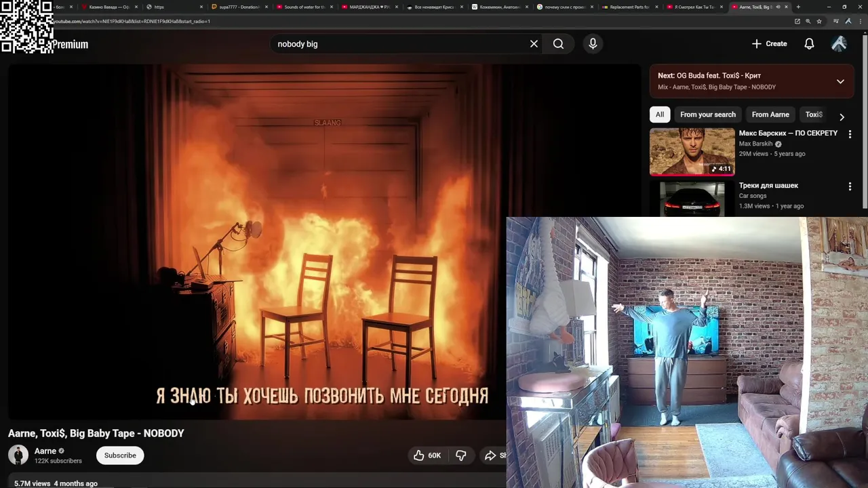Viewport: 868px width, 488px height.
Task: Mute the Aarne tab audio icon
Action: (778, 7)
